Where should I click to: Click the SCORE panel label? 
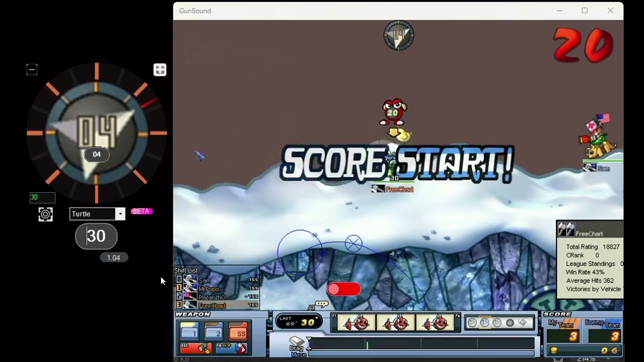click(x=557, y=314)
